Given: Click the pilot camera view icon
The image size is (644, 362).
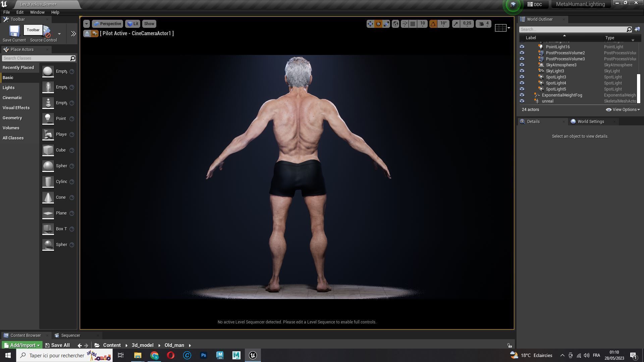Looking at the screenshot, I should (x=95, y=33).
